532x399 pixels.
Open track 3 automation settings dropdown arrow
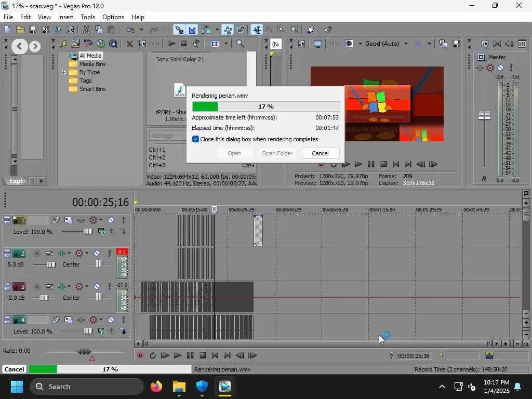87,286
